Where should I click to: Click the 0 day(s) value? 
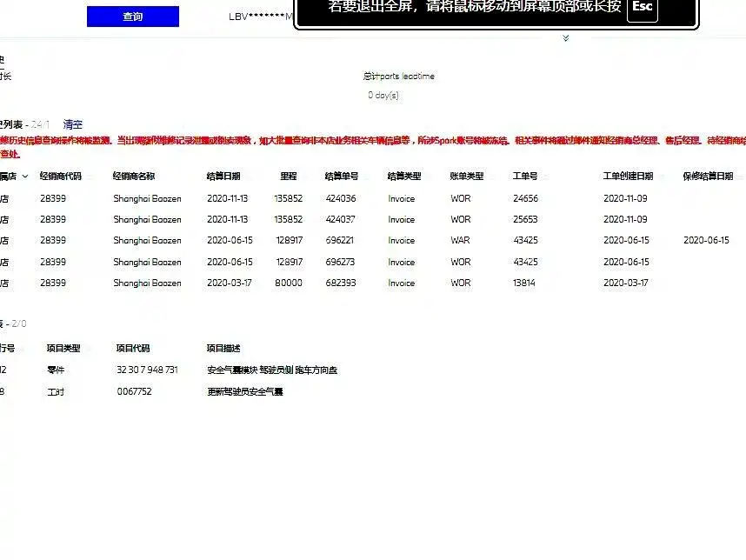[x=383, y=95]
